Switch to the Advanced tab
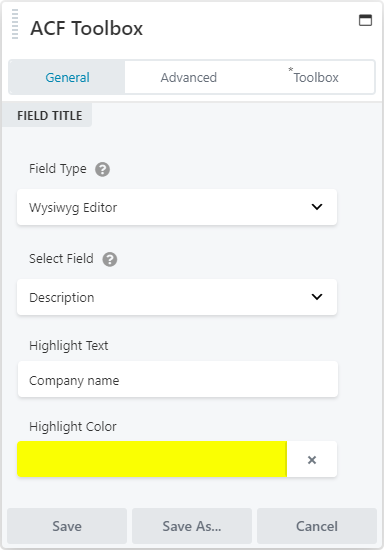The image size is (384, 550). pyautogui.click(x=189, y=77)
